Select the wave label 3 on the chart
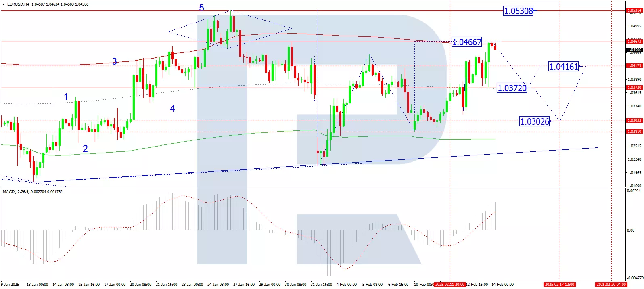 (x=114, y=61)
